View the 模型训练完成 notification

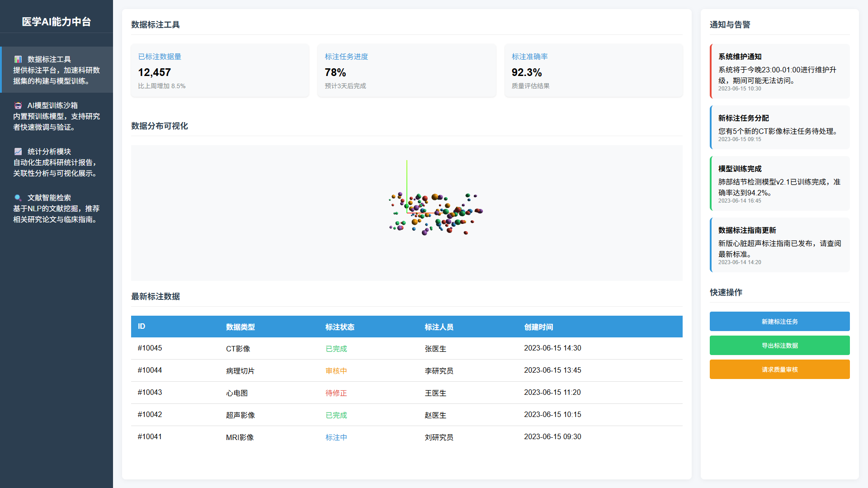779,184
